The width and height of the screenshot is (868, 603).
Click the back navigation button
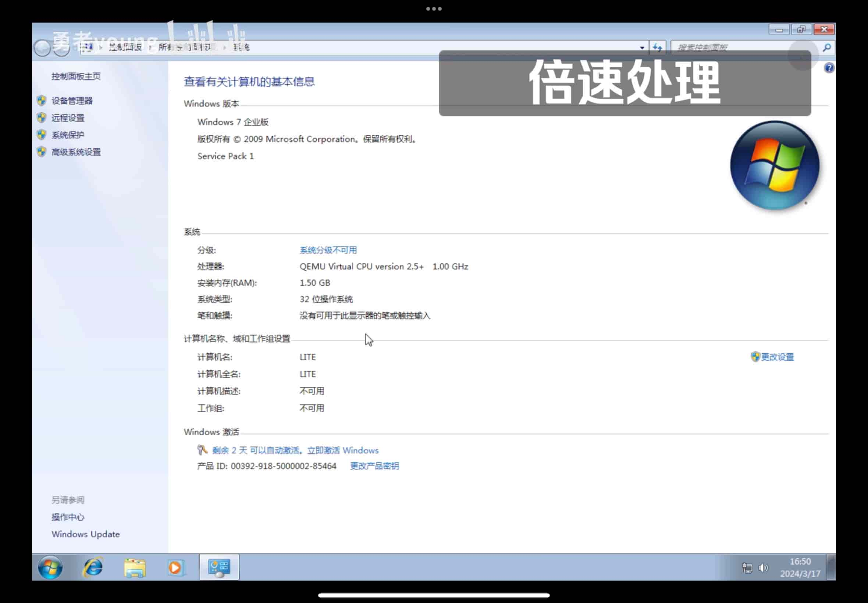click(42, 48)
